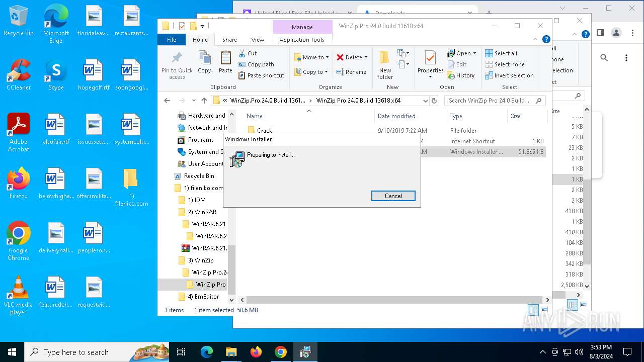Open File Explorer from the taskbar
Screen dimensions: 644x362
pos(231,352)
